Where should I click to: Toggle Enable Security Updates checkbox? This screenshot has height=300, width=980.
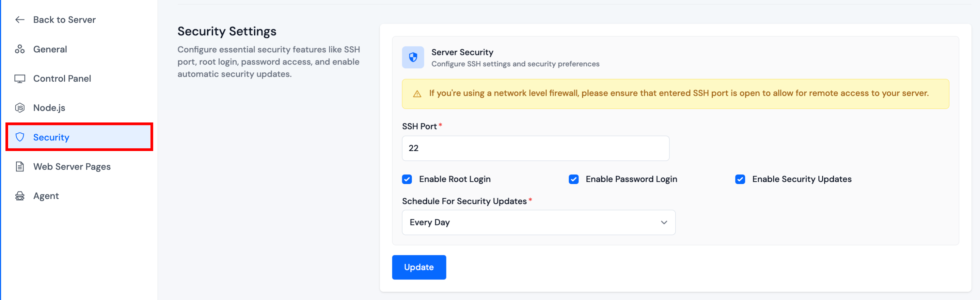point(740,179)
